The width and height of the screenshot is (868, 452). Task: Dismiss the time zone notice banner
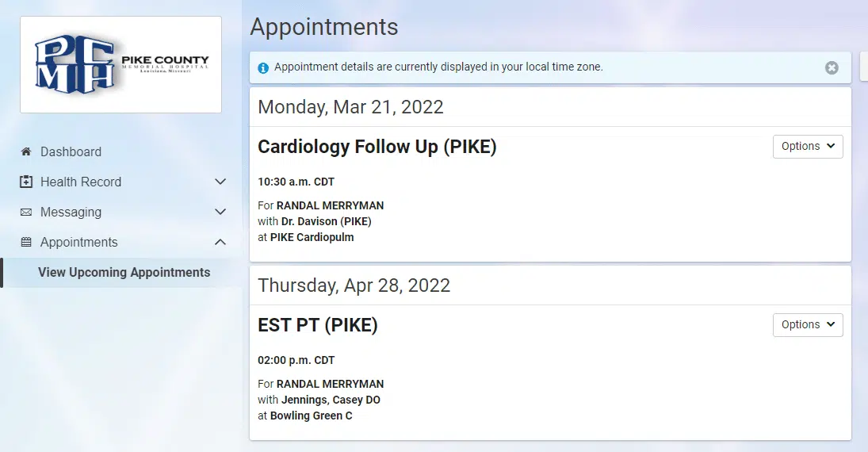click(x=832, y=68)
